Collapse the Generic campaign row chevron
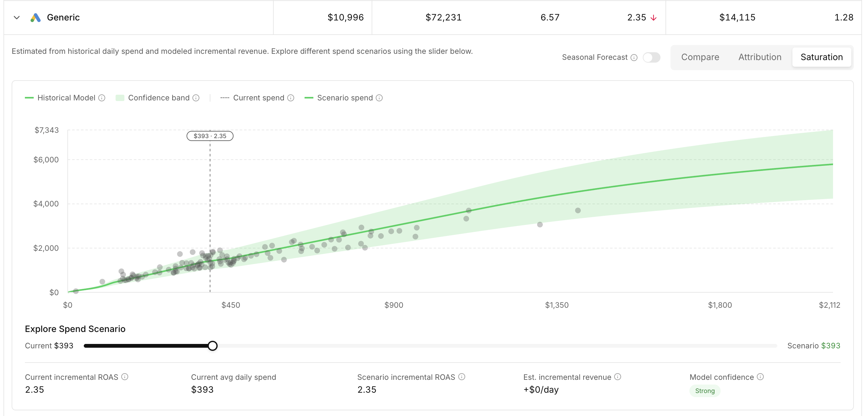 [x=16, y=18]
